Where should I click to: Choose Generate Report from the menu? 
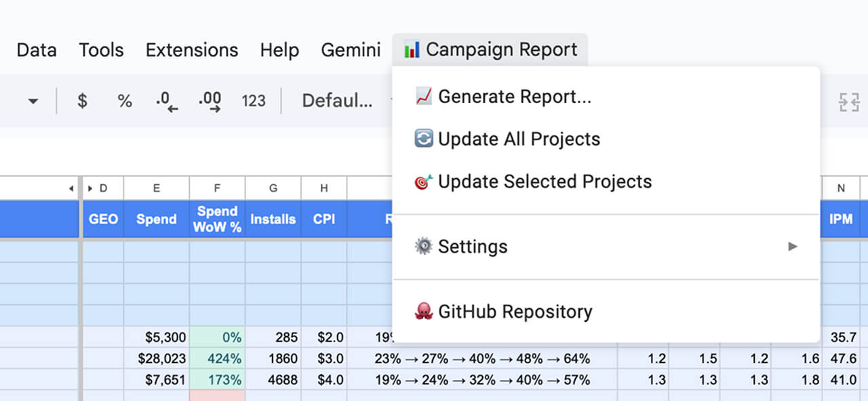coord(514,97)
